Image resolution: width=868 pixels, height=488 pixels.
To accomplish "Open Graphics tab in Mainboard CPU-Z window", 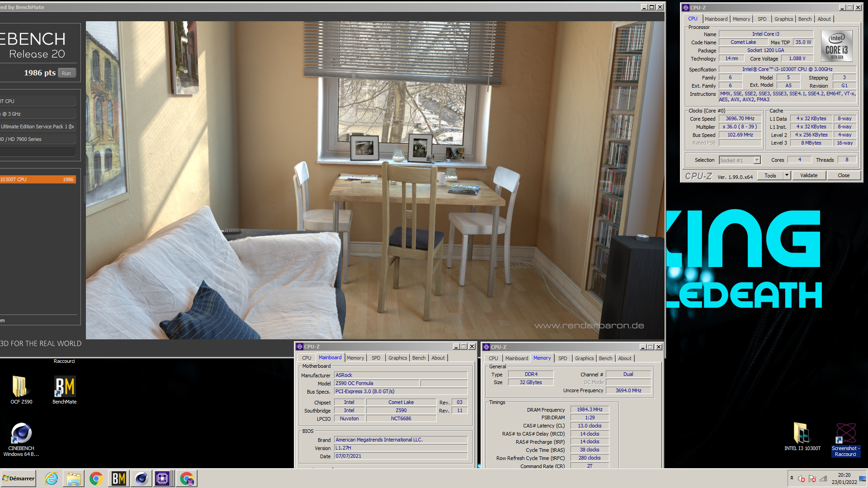I will coord(397,358).
